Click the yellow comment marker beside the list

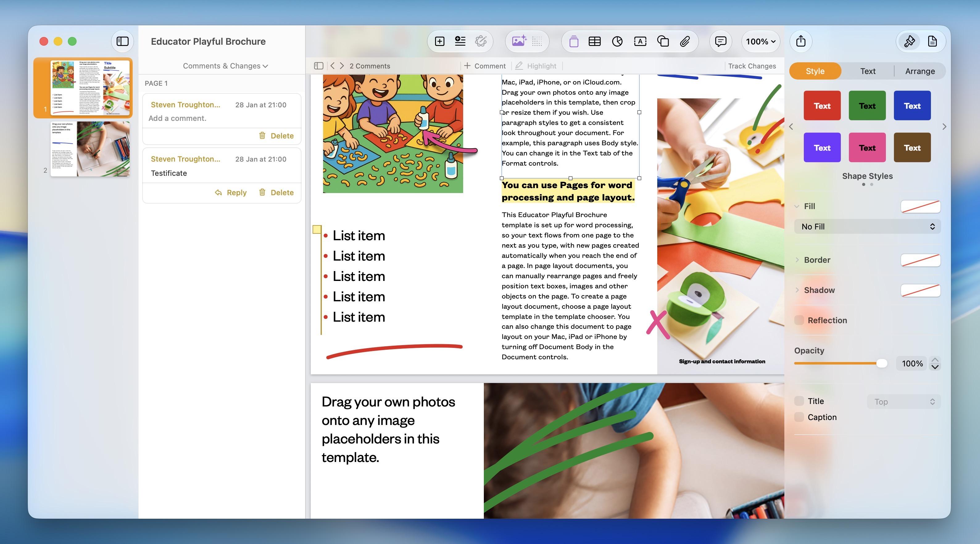317,229
